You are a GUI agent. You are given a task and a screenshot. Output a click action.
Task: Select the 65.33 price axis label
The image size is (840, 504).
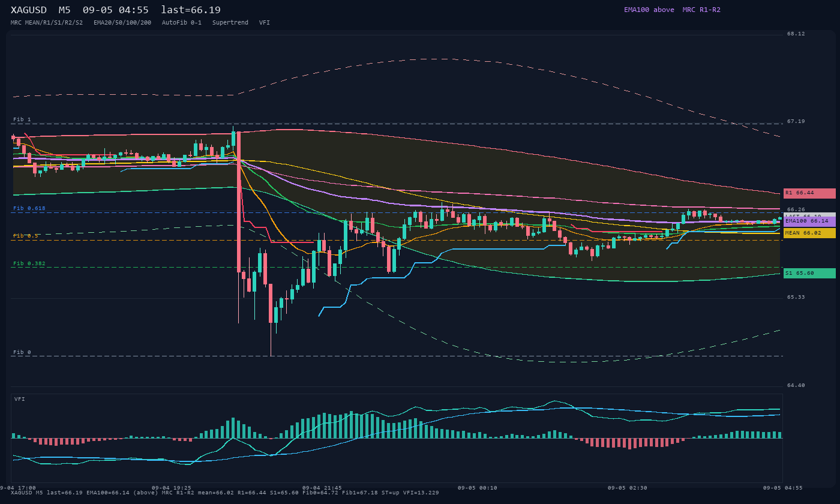coord(796,297)
